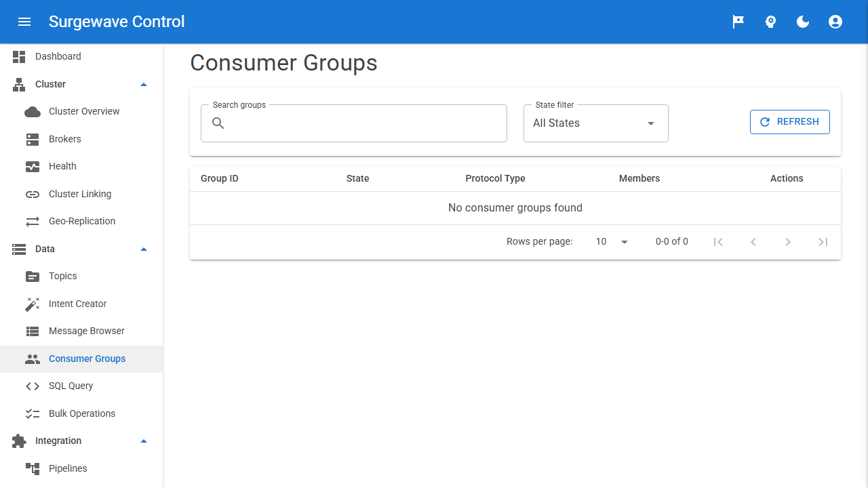
Task: Open the rows per page dropdown
Action: pyautogui.click(x=612, y=242)
